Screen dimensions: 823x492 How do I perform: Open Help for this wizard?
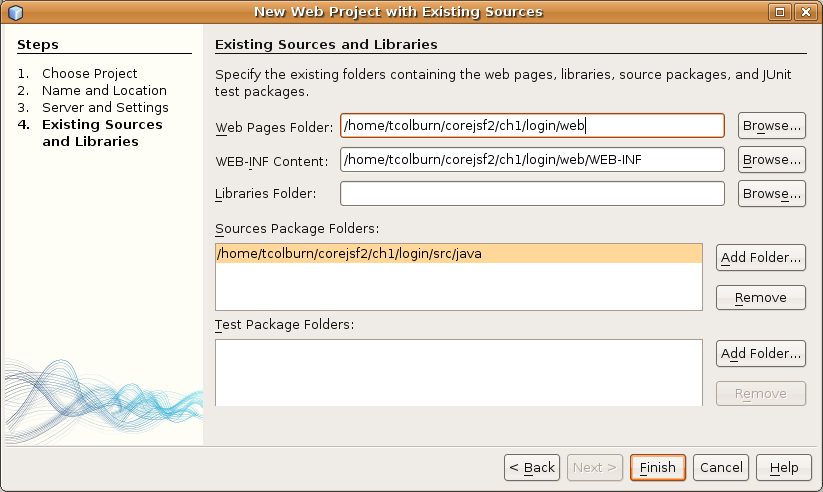click(784, 467)
